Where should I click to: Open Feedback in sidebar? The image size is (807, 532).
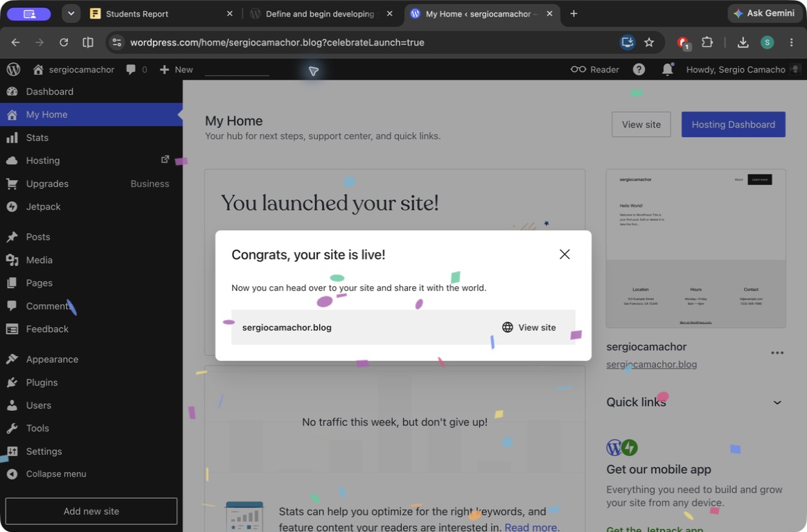91,329
